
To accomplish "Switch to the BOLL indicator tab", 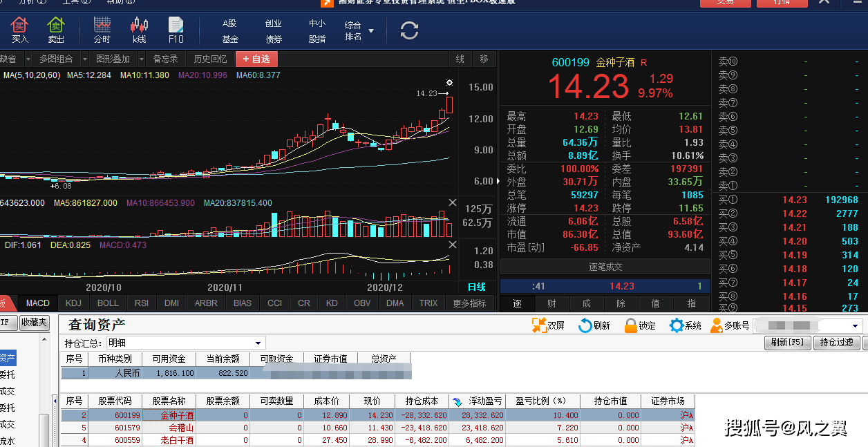I will [x=108, y=303].
